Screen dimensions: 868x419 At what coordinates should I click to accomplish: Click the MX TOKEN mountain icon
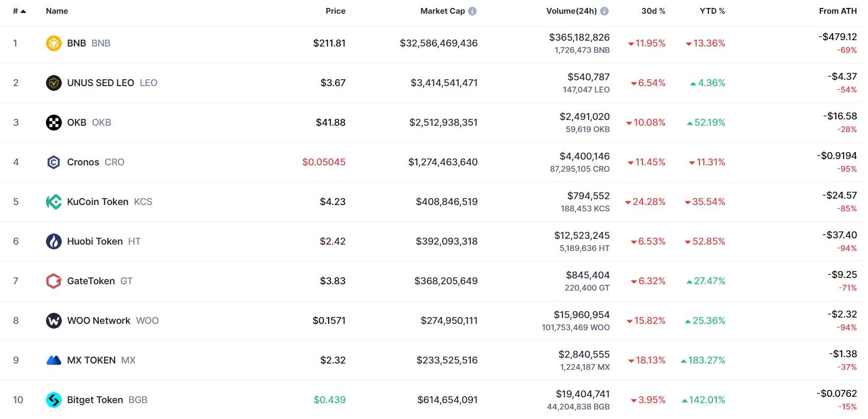[53, 360]
